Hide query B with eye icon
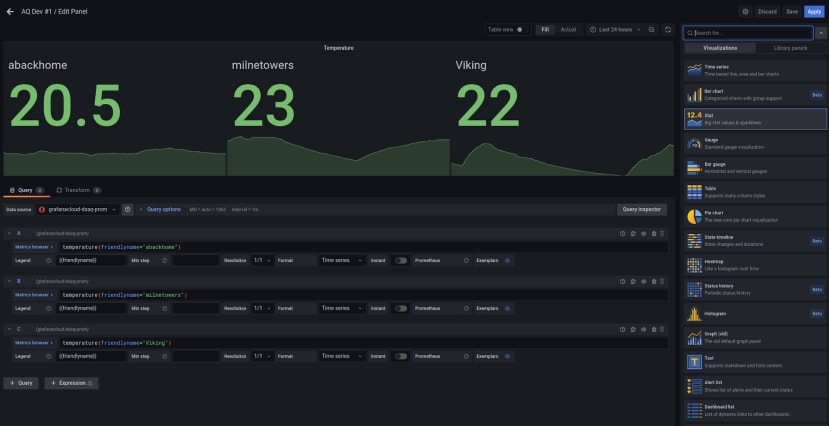 click(643, 281)
